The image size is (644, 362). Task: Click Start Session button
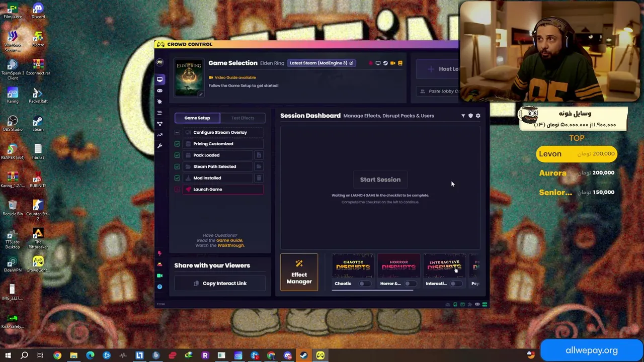tap(380, 179)
